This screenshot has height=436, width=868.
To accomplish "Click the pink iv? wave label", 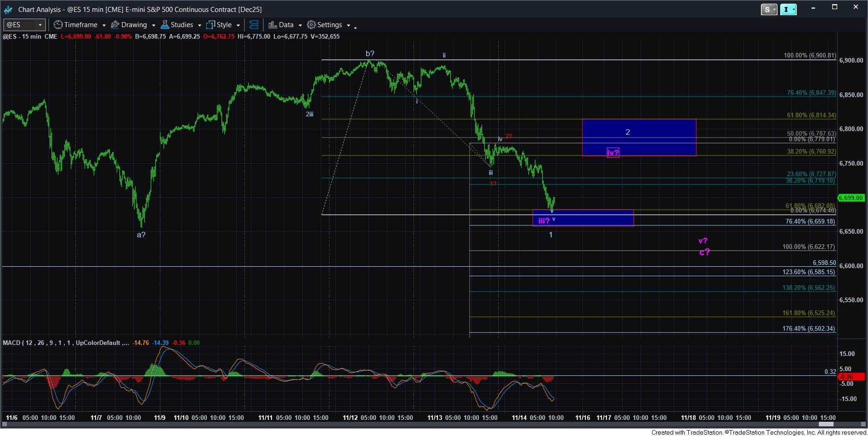I will point(613,153).
